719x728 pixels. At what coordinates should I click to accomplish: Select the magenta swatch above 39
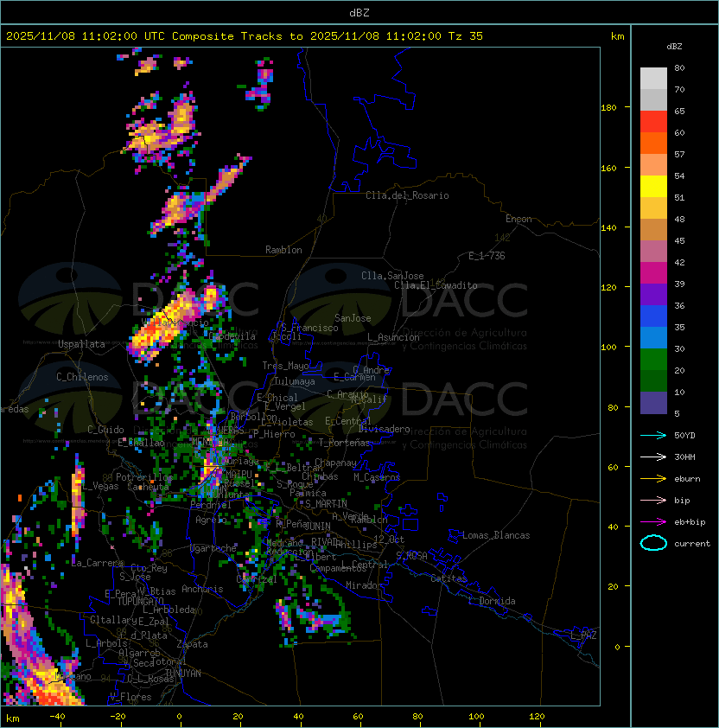point(653,272)
